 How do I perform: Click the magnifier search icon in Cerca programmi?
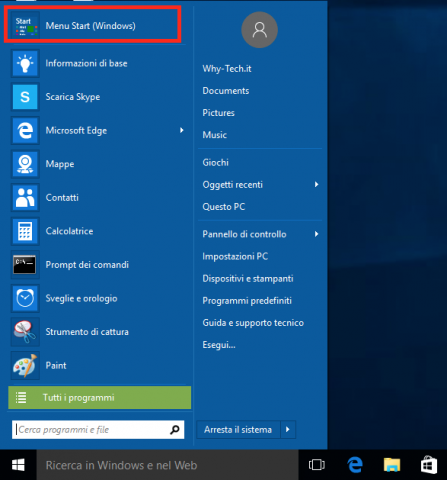click(x=175, y=430)
